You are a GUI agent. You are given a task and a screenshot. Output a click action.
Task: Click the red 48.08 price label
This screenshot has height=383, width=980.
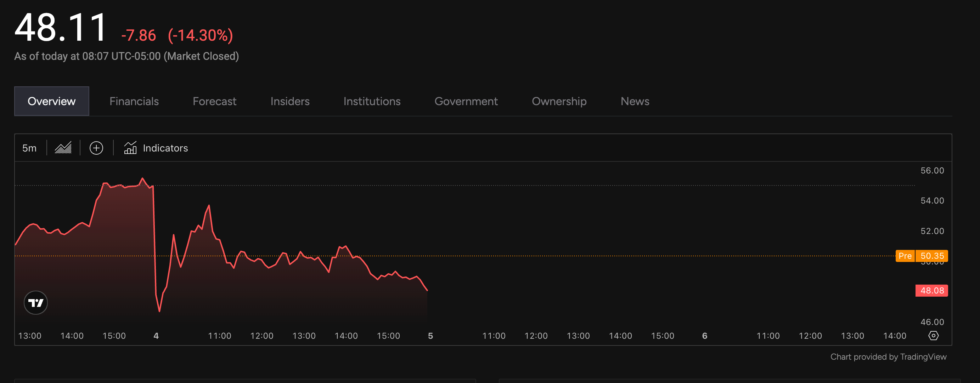(931, 291)
